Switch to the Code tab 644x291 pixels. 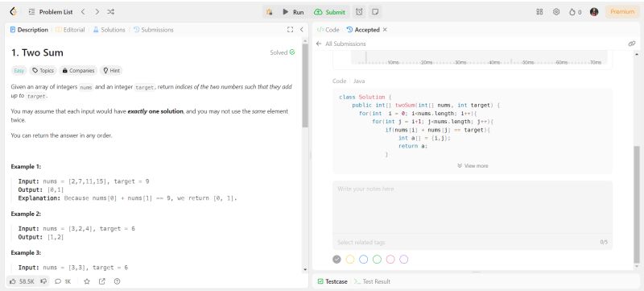click(x=328, y=30)
